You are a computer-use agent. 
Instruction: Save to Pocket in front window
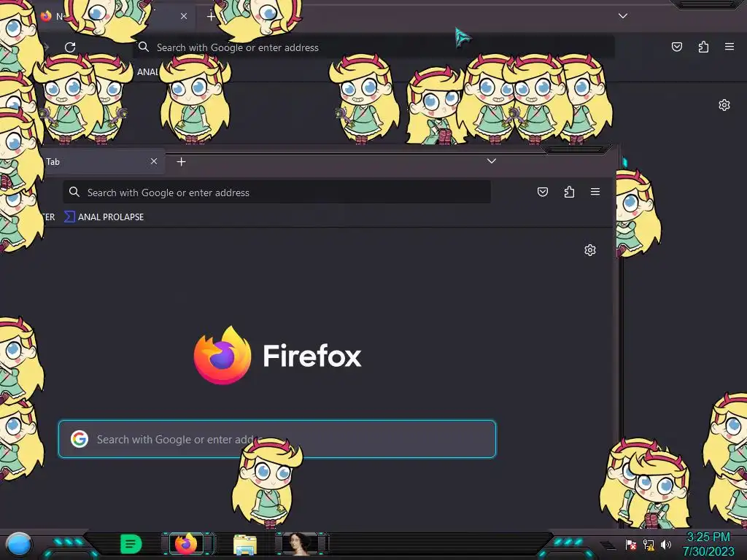coord(543,192)
